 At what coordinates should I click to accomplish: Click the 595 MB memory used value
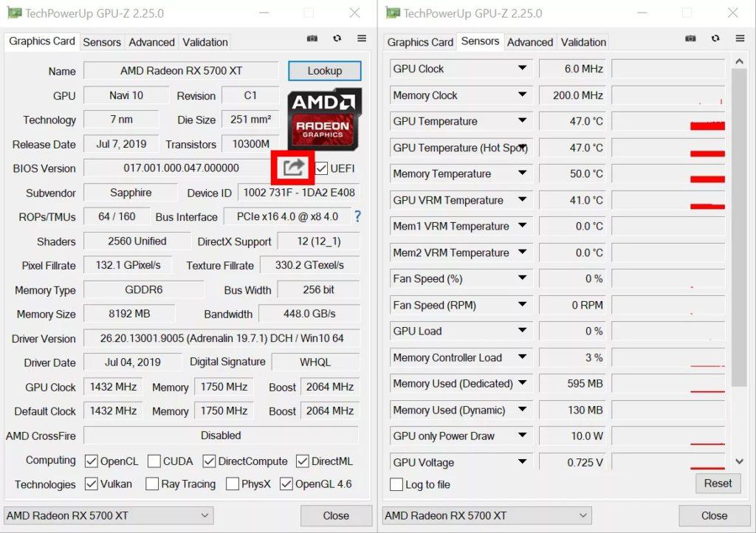(x=573, y=384)
